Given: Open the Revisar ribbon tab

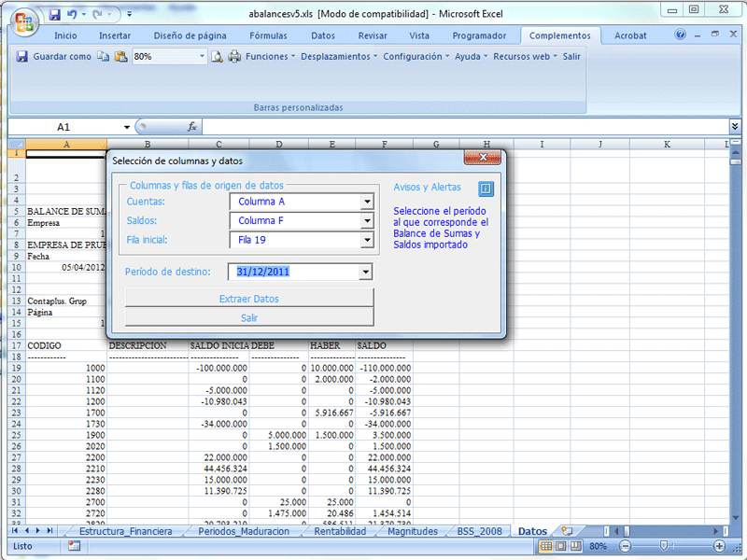Looking at the screenshot, I should pyautogui.click(x=373, y=35).
